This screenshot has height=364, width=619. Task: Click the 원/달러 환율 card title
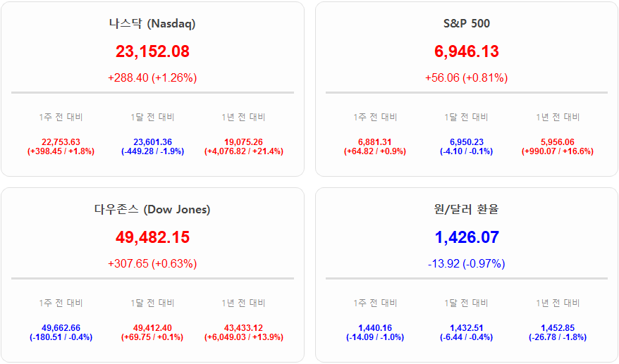466,210
